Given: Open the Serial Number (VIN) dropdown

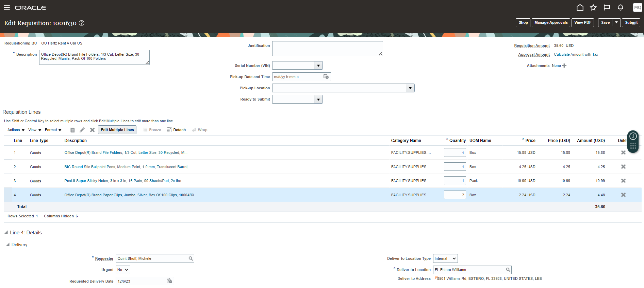Looking at the screenshot, I should 318,66.
